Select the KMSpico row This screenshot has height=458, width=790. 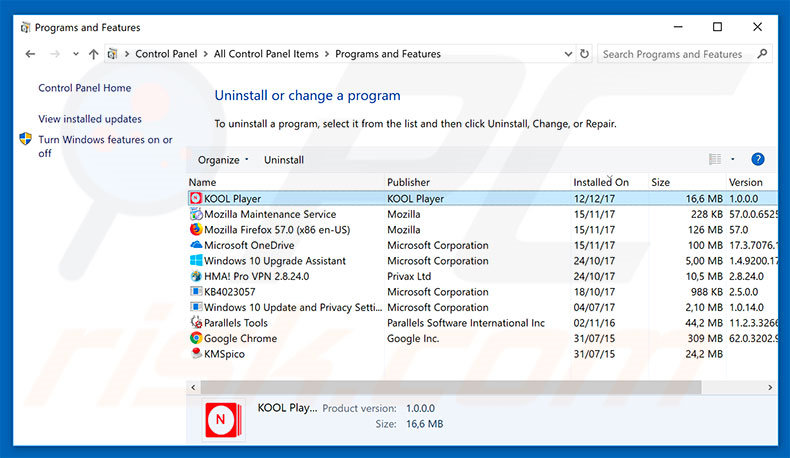click(x=483, y=354)
